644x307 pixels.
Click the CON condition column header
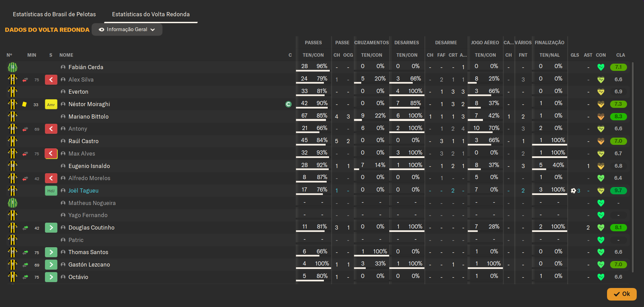pyautogui.click(x=601, y=55)
